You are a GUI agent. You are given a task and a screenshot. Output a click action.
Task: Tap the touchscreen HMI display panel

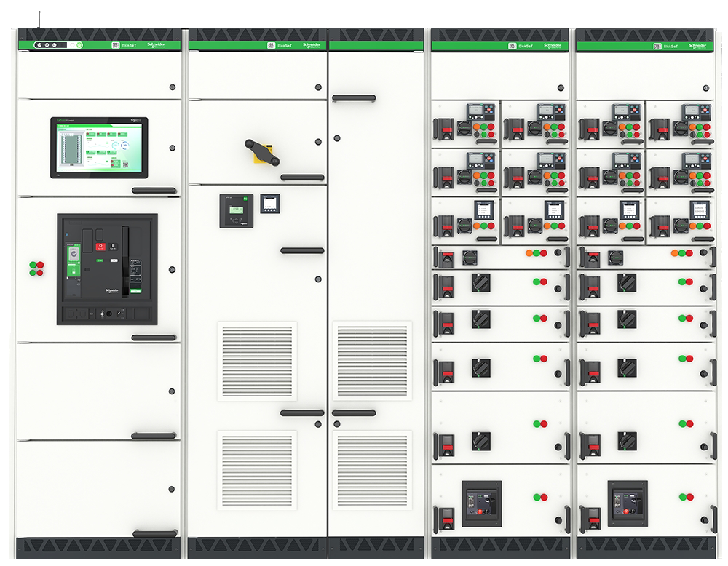[x=99, y=147]
